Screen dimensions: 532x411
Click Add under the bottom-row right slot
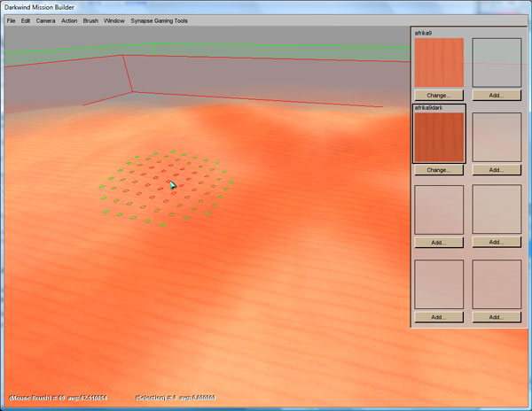(497, 316)
